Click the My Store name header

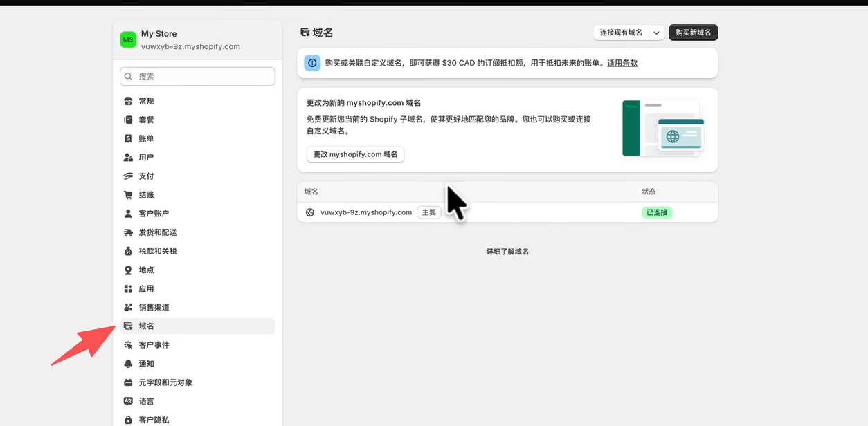159,34
